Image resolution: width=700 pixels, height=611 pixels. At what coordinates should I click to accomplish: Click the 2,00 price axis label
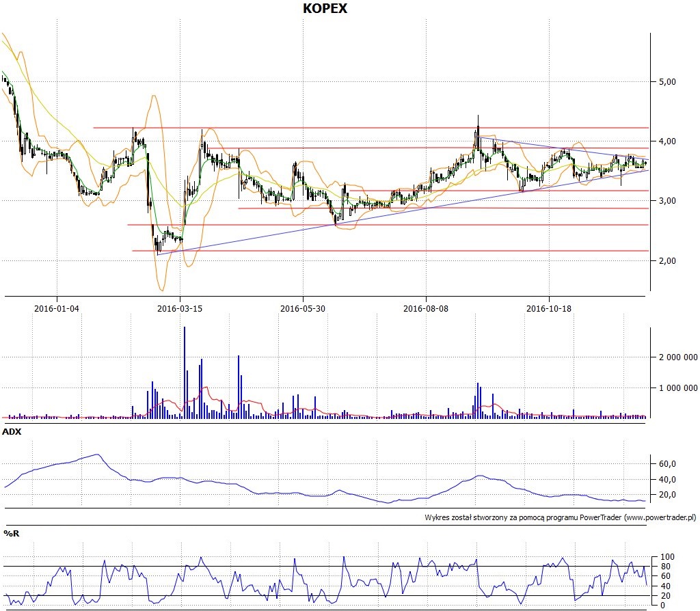pyautogui.click(x=667, y=260)
